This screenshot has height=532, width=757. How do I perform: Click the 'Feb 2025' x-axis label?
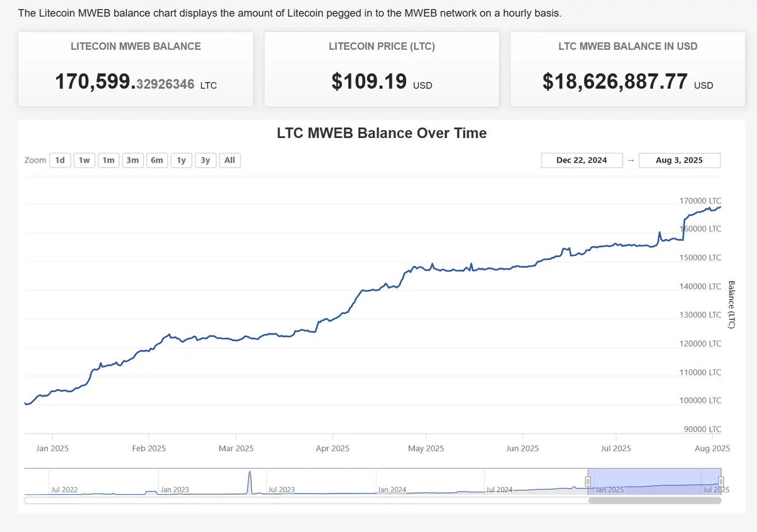point(149,448)
